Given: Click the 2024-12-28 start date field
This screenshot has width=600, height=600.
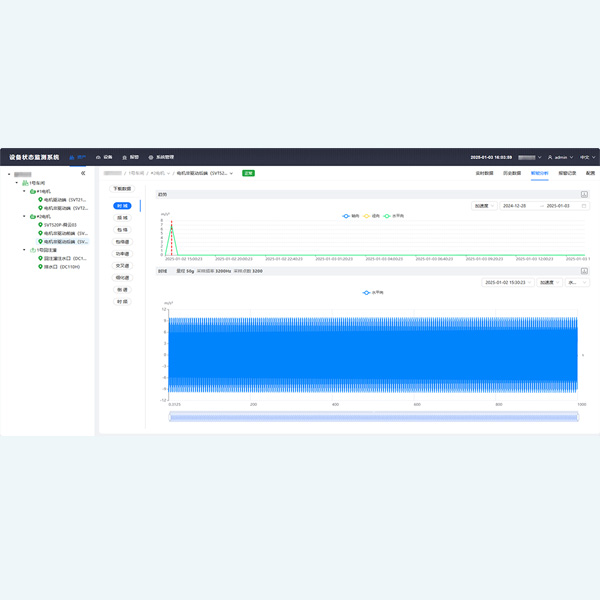Looking at the screenshot, I should click(519, 206).
